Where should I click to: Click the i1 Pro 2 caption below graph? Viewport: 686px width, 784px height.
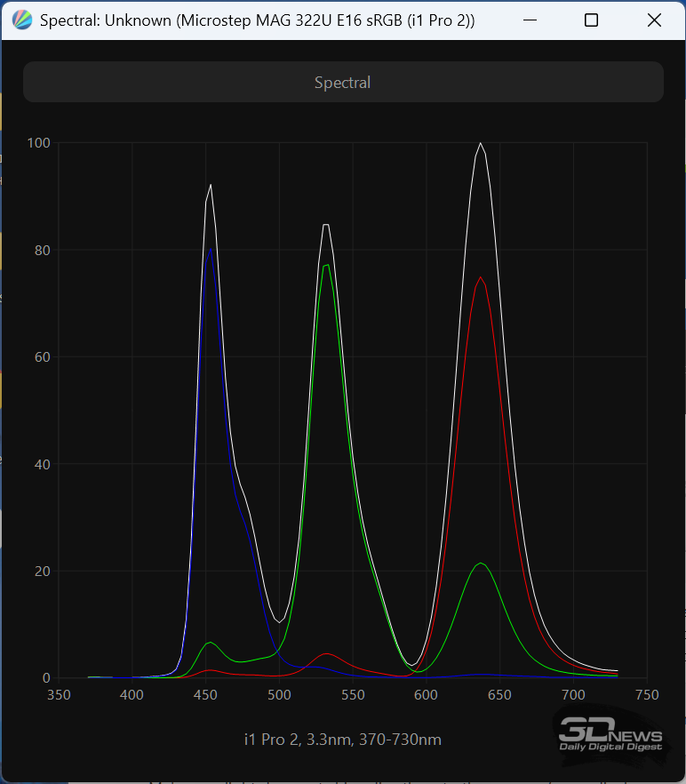(342, 740)
